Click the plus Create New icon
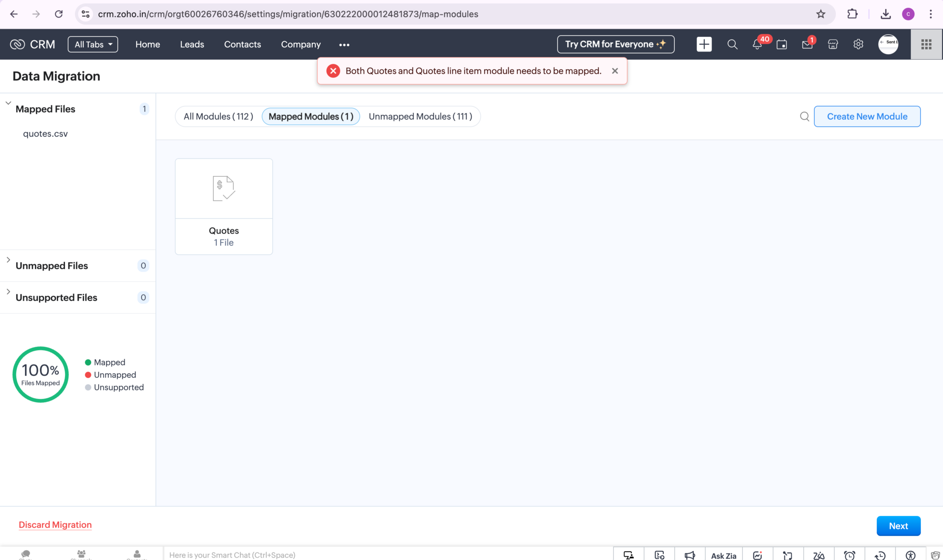This screenshot has width=943, height=560. tap(704, 45)
